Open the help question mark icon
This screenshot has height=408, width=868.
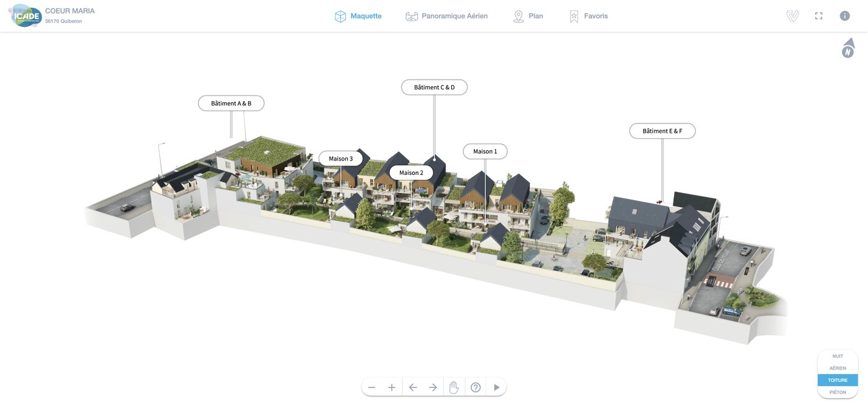476,388
